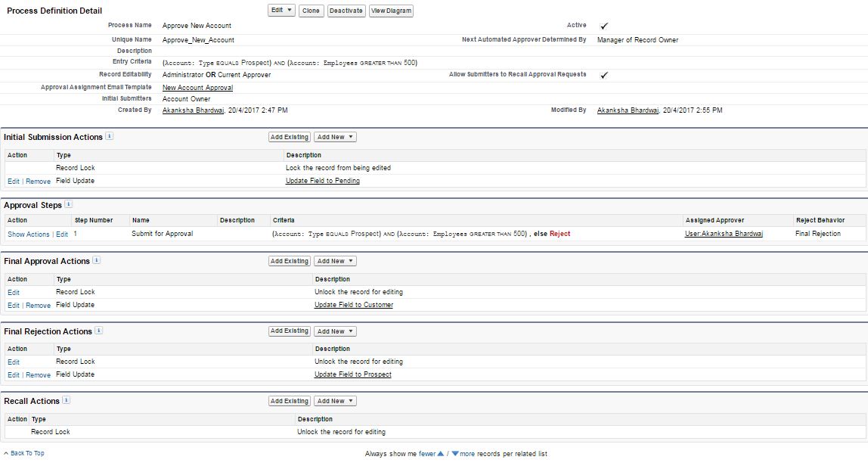Click the blue up arrow beside fewer

click(441, 453)
